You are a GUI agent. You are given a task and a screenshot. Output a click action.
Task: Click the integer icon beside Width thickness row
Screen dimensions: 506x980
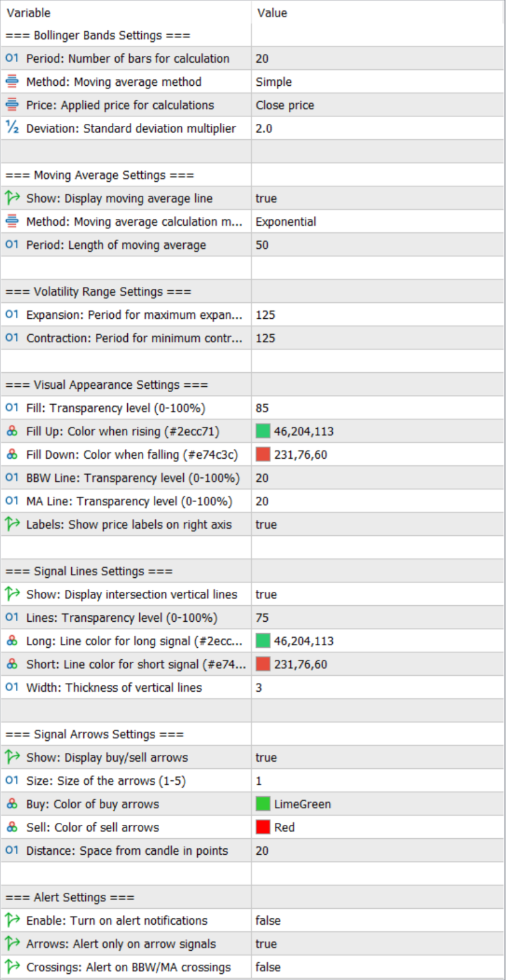12,688
